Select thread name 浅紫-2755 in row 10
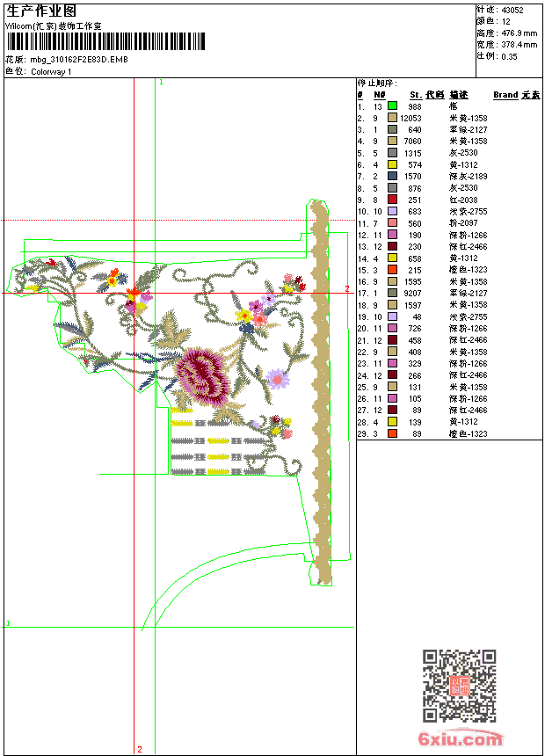Screen dimensions: 545x756 coord(469,211)
